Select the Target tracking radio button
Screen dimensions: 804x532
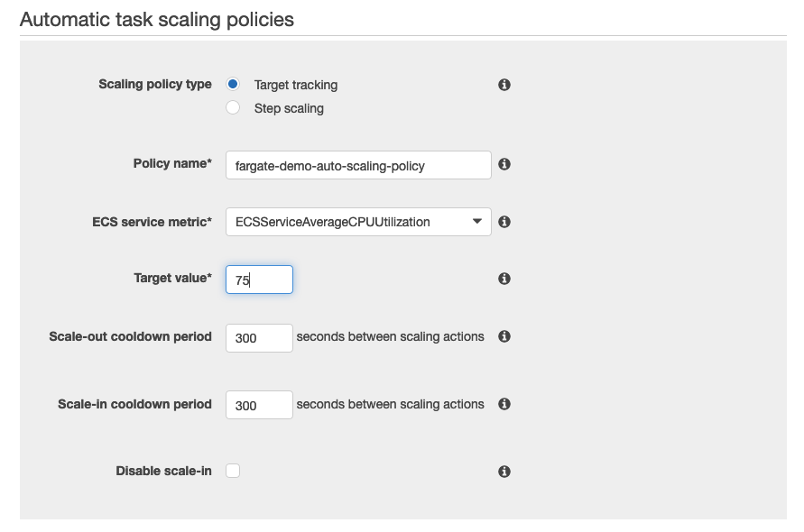233,85
